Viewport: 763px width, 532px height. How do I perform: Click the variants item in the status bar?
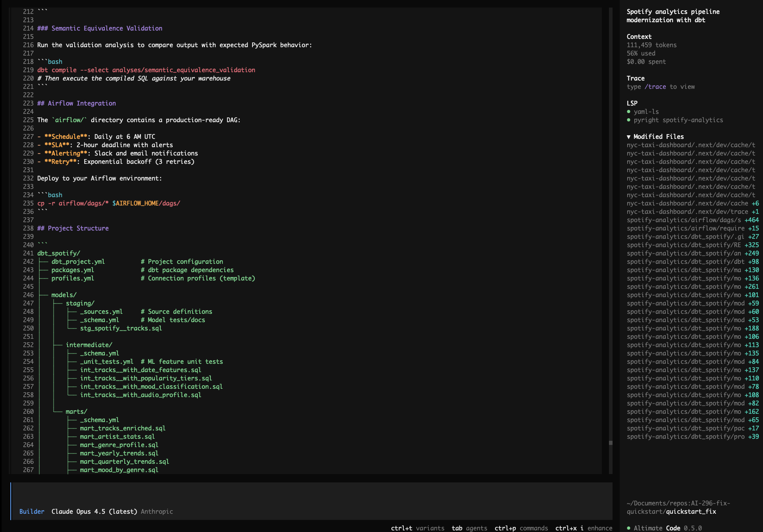[x=430, y=528]
